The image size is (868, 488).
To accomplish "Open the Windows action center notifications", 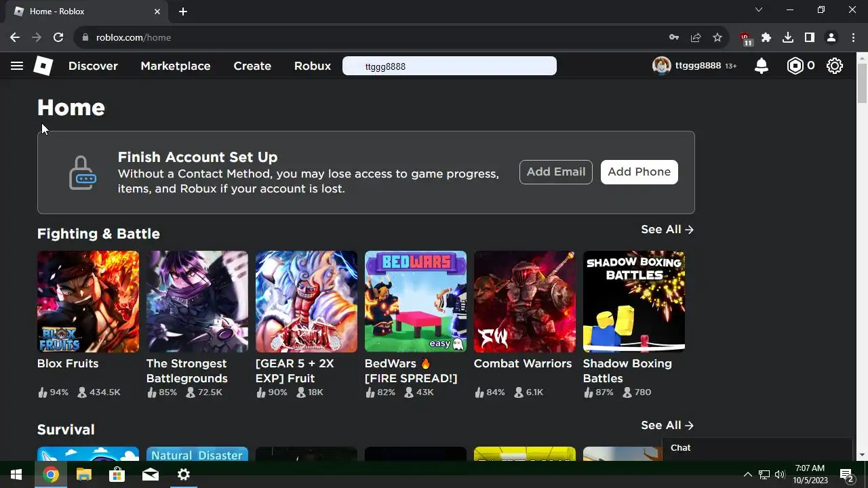I will (x=847, y=474).
